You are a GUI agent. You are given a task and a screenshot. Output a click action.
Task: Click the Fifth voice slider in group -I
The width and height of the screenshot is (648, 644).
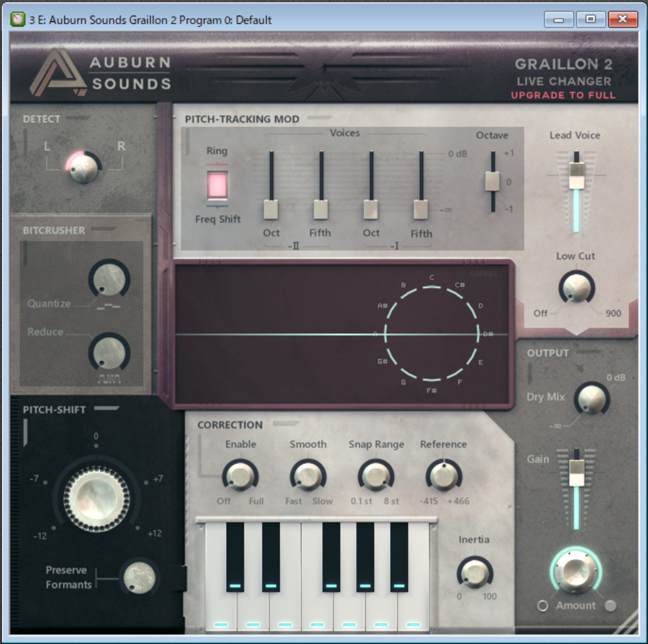(x=420, y=209)
